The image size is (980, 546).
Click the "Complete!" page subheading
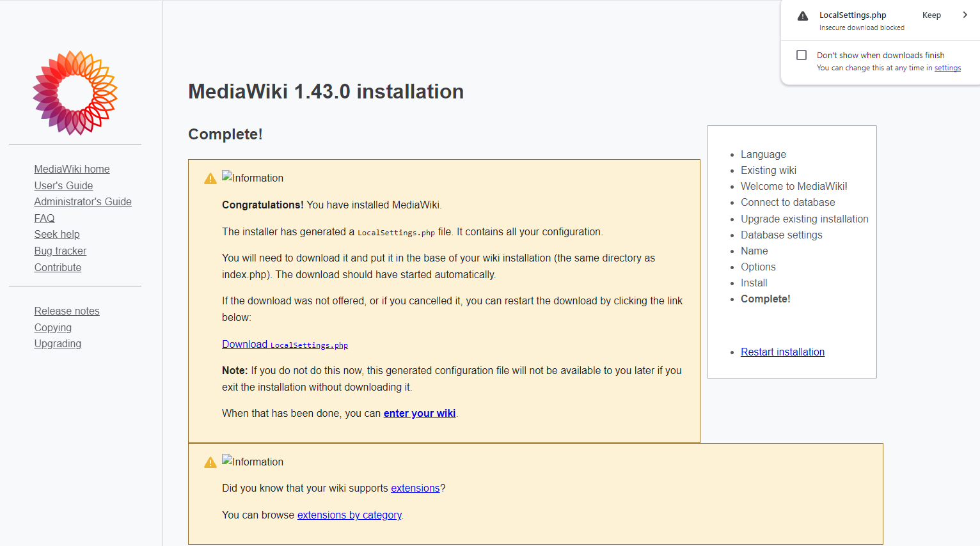pos(225,134)
